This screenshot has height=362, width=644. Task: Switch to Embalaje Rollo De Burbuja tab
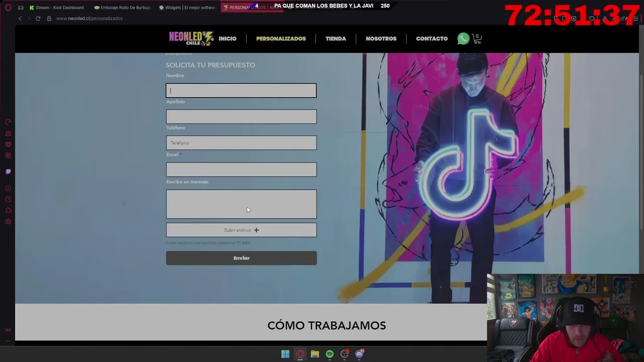(x=122, y=8)
